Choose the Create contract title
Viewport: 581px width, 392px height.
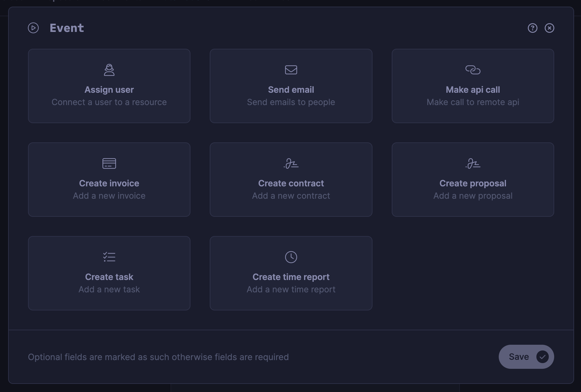tap(291, 183)
